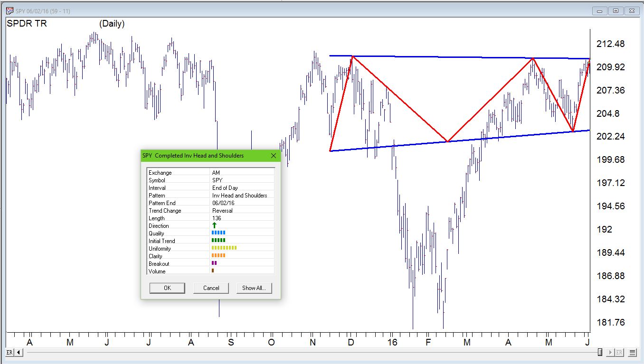Select the Pattern End row label
644x364 pixels.
162,203
